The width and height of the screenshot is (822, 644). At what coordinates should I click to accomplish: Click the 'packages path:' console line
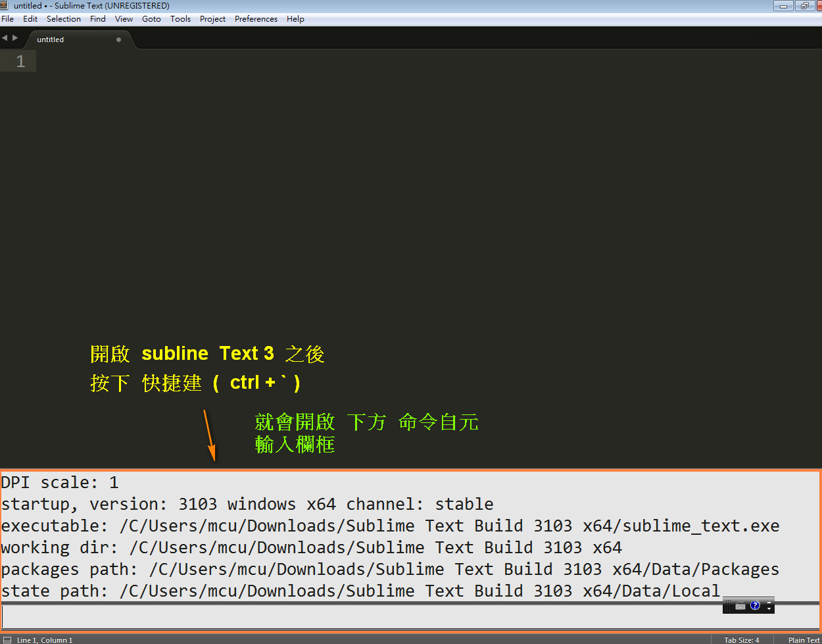pyautogui.click(x=391, y=569)
